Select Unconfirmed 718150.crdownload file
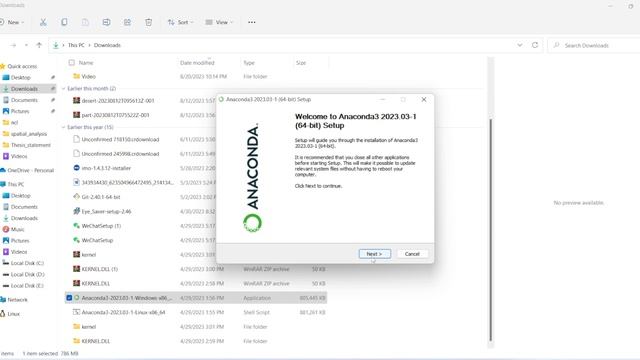 pos(120,140)
